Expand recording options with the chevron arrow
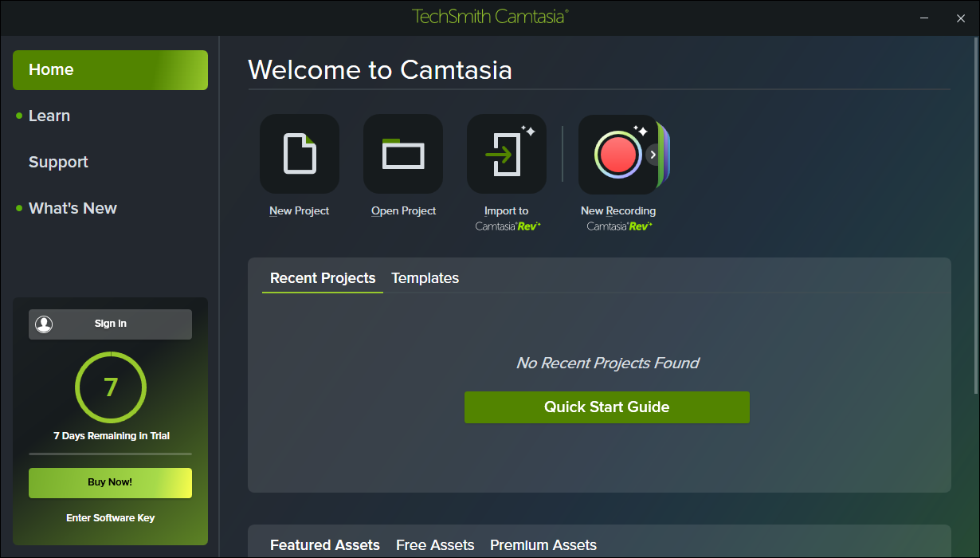This screenshot has width=980, height=558. point(653,155)
